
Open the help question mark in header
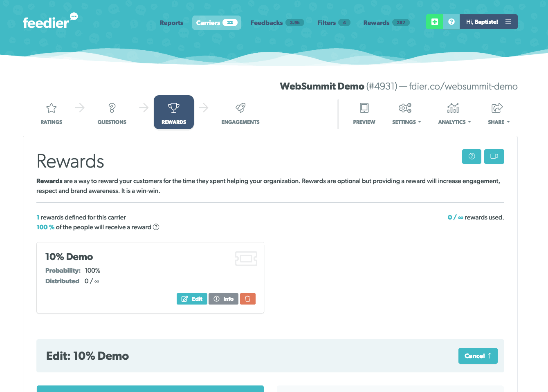point(451,22)
